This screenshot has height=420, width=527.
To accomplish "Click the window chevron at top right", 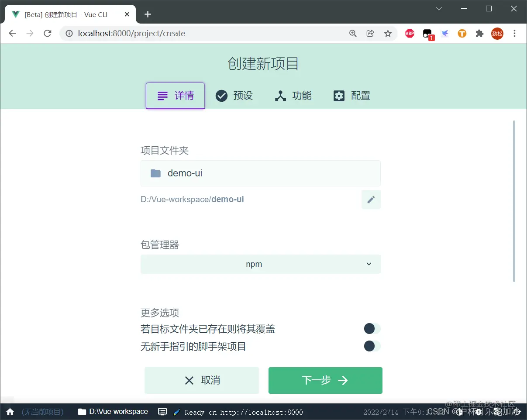I will click(x=438, y=9).
